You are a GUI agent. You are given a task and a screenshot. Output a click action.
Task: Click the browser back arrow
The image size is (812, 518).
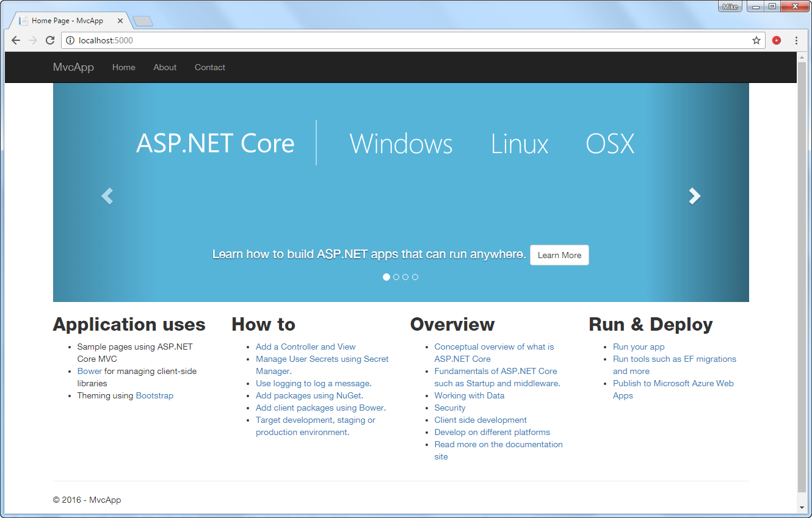15,40
